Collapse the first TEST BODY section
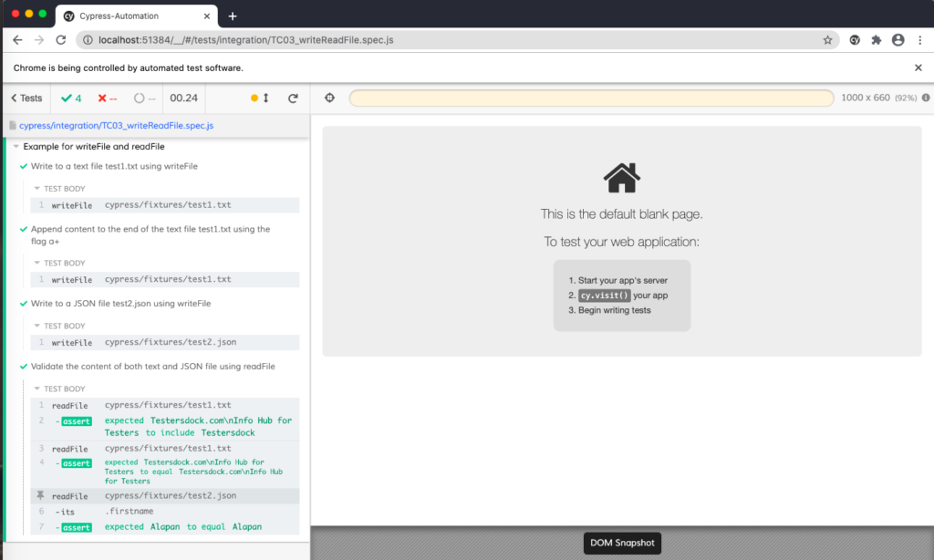Image resolution: width=934 pixels, height=560 pixels. pos(36,189)
